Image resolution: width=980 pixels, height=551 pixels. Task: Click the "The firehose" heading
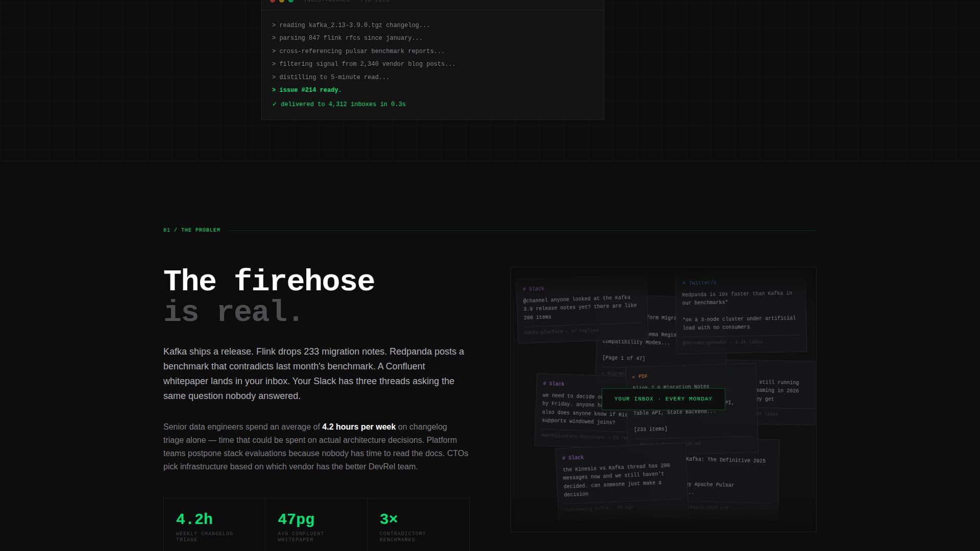(269, 281)
